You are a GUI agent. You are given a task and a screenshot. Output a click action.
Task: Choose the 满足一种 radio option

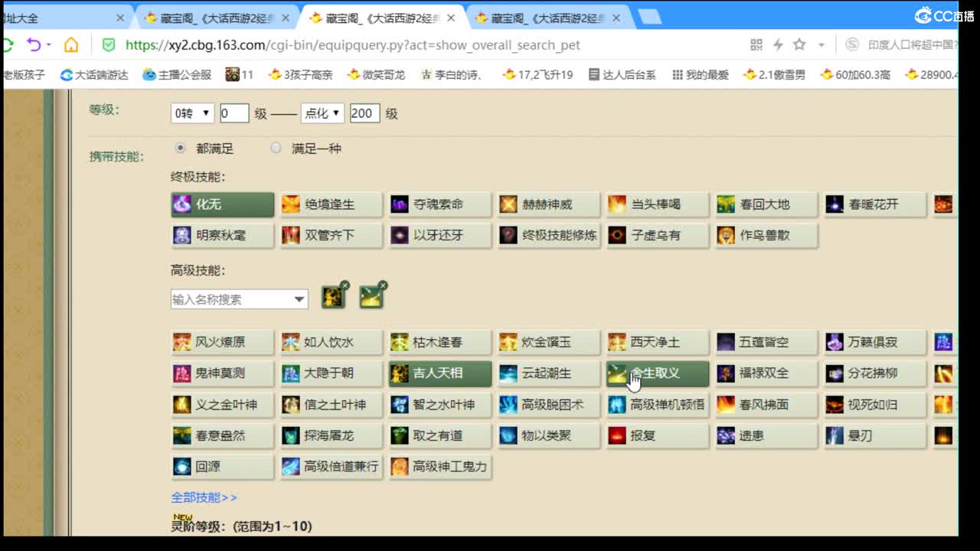[276, 148]
